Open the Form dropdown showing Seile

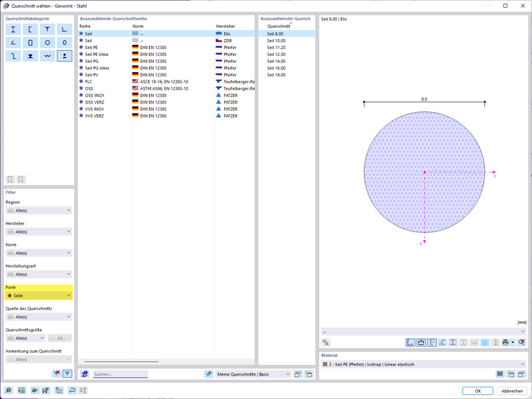[x=39, y=295]
